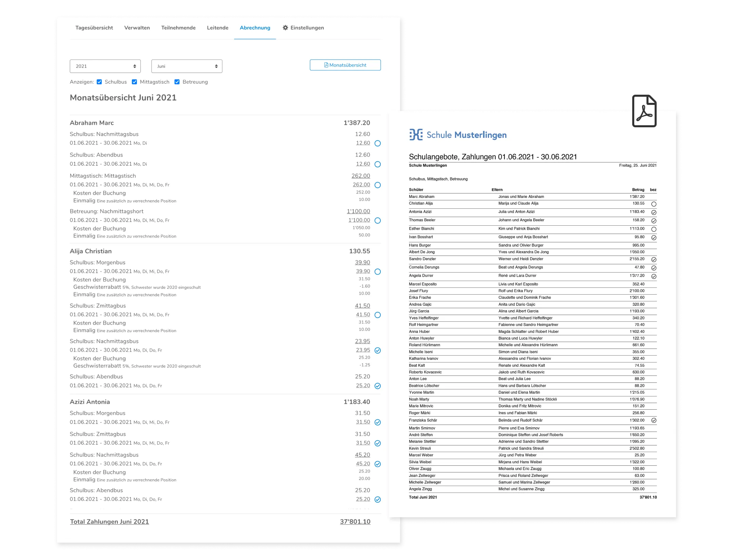The width and height of the screenshot is (733, 560).
Task: Click Antonia Azizi paid checkmark in PDF
Action: tap(654, 212)
